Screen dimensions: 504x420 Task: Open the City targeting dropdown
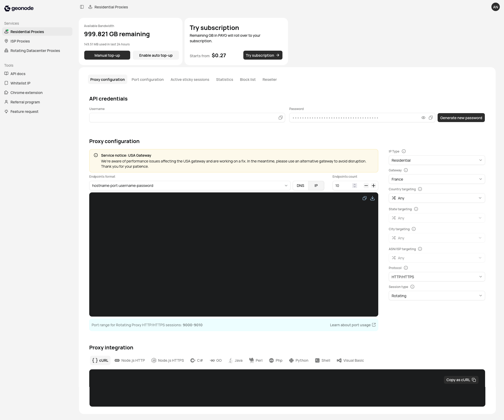pos(437,238)
